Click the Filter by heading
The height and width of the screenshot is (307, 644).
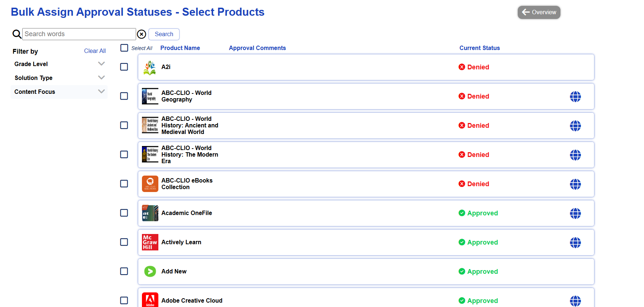pos(25,51)
